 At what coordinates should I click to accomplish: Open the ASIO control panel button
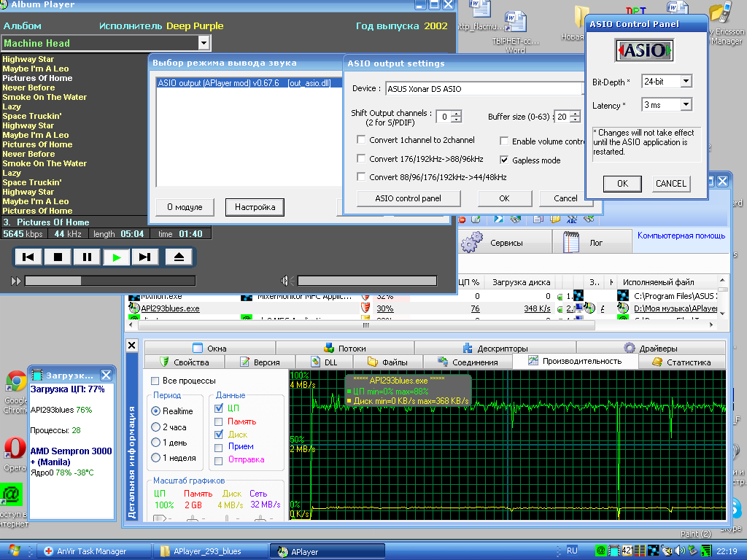point(409,198)
